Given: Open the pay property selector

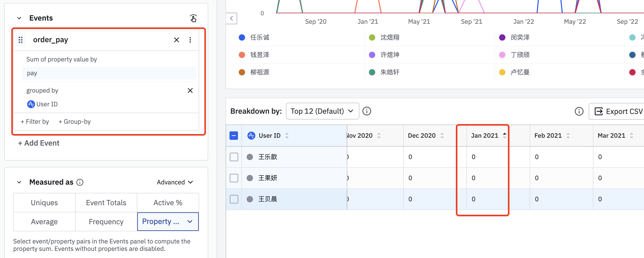Looking at the screenshot, I should point(109,73).
